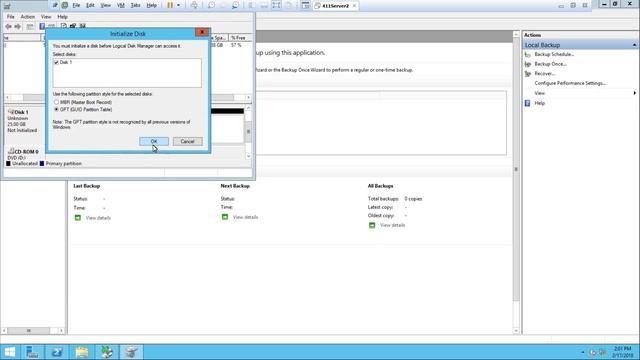The width and height of the screenshot is (640, 360).
Task: Click the blue Primary partition legend swatch
Action: (x=42, y=163)
